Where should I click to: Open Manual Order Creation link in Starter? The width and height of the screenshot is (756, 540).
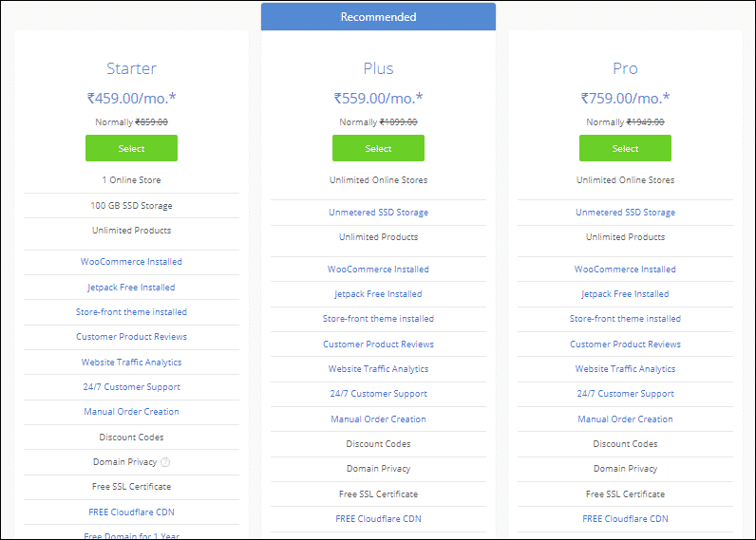tap(132, 412)
